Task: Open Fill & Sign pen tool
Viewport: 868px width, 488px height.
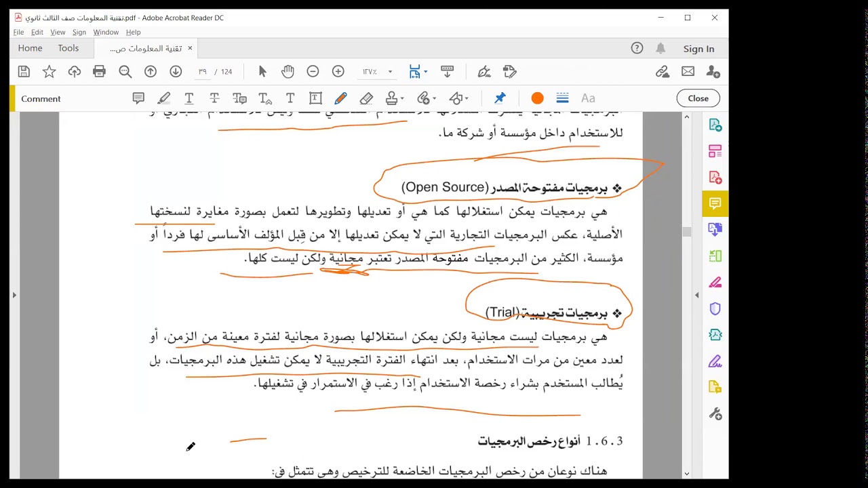Action: pos(484,71)
